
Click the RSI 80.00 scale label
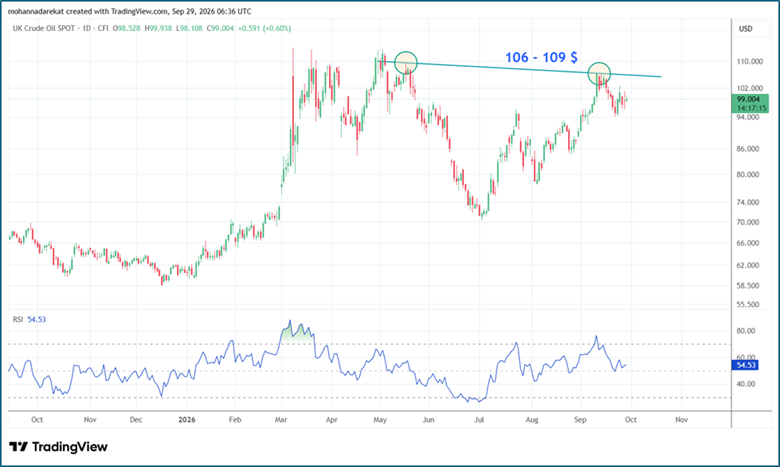(x=746, y=331)
